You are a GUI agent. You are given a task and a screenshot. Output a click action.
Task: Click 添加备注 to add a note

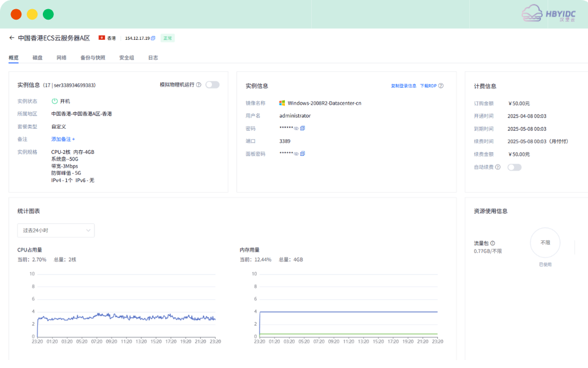[x=62, y=139]
